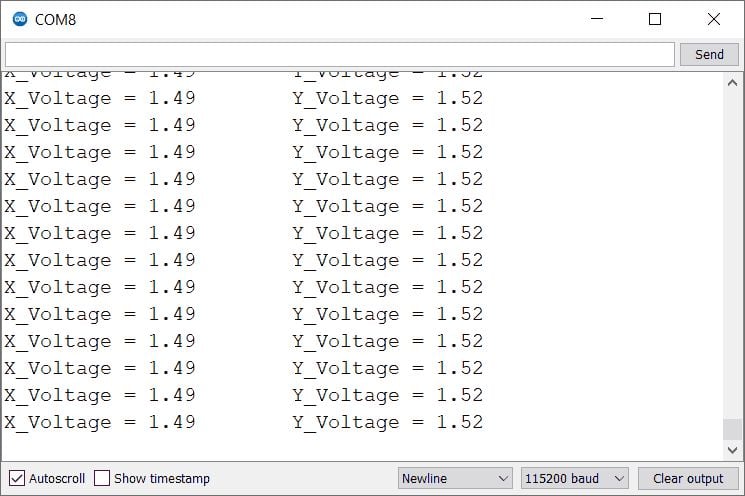Viewport: 745px width, 496px height.
Task: Click the topmost fully visible Y_Voltage reading
Action: click(388, 98)
